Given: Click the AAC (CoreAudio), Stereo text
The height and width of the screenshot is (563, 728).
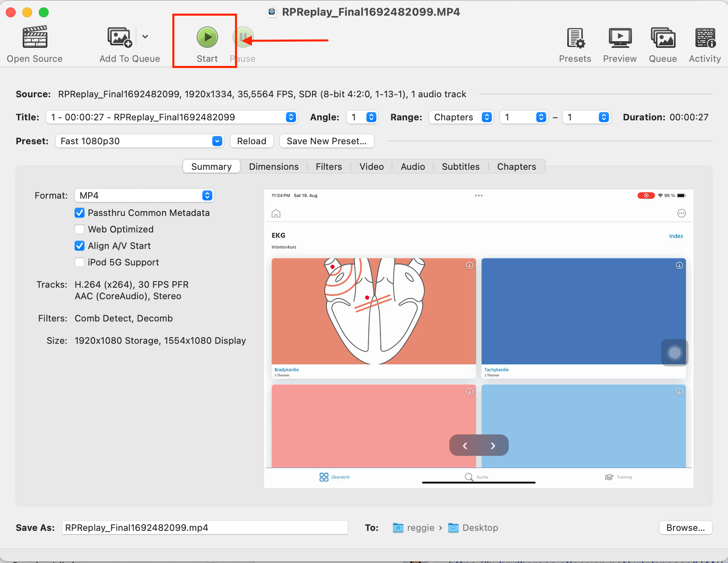Looking at the screenshot, I should tap(128, 296).
